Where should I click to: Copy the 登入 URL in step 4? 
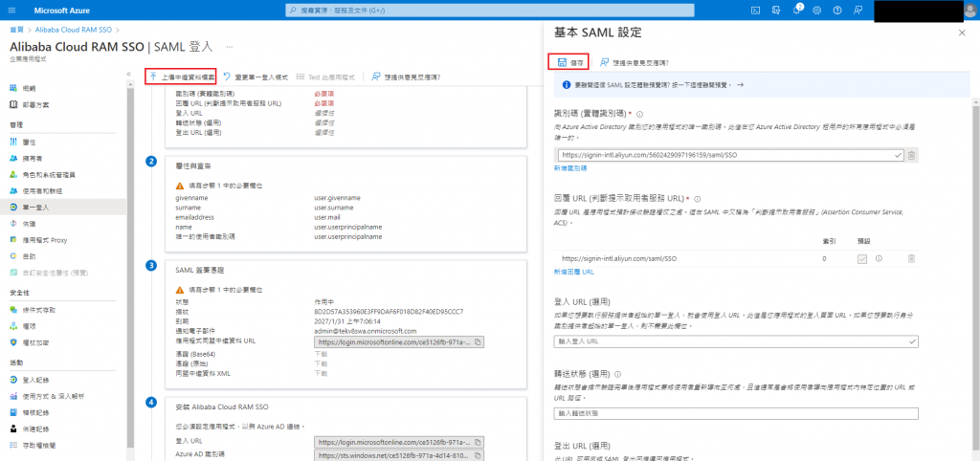[x=478, y=442]
